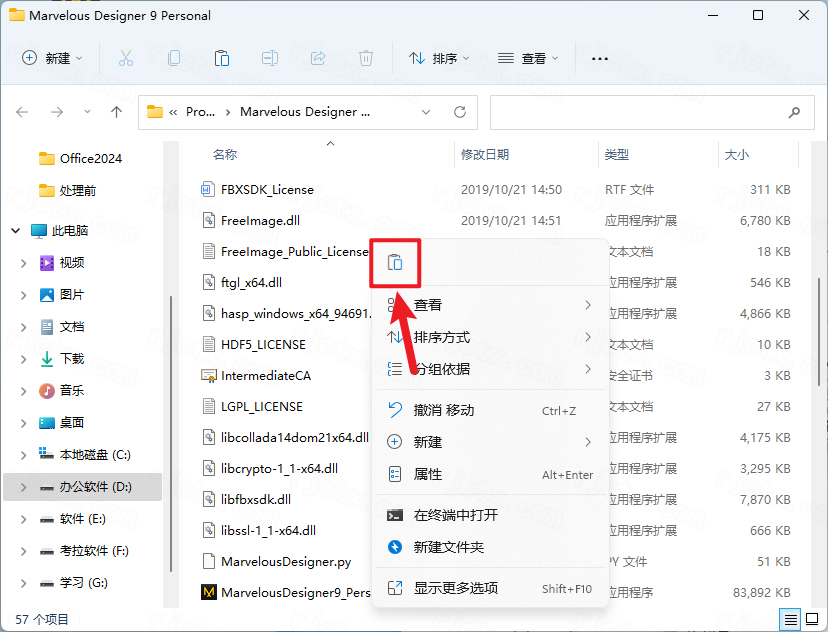Open the three-dot See more menu
This screenshot has width=828, height=632.
600,59
